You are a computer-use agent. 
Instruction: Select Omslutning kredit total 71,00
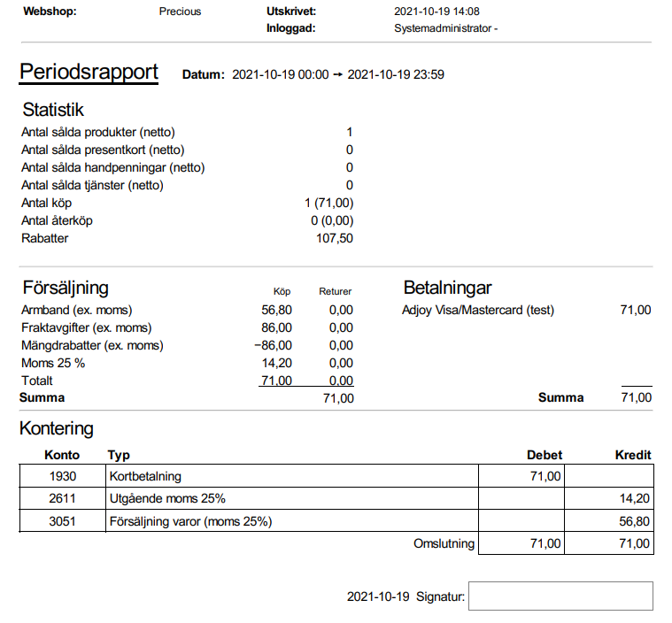point(609,543)
